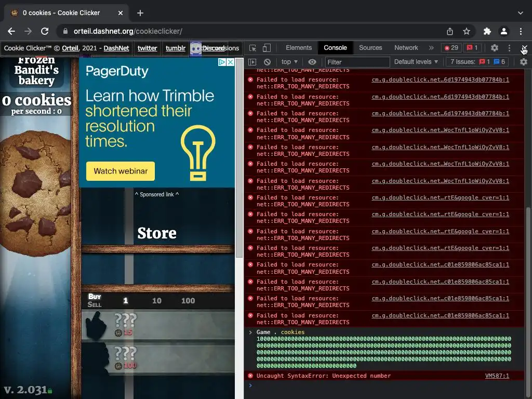
Task: Open DevTools settings gear
Action: click(495, 48)
